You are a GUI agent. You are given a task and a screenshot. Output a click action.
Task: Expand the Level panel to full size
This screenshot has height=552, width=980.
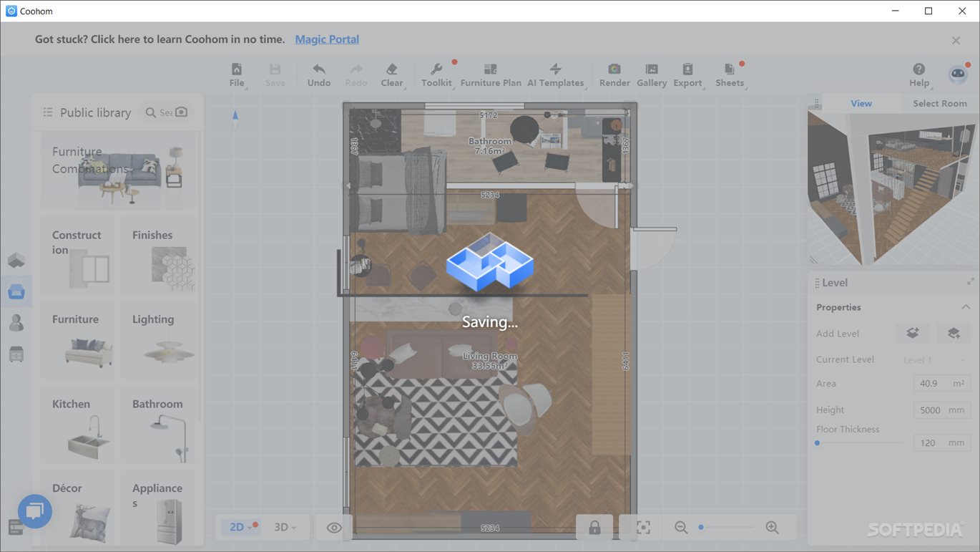coord(971,282)
